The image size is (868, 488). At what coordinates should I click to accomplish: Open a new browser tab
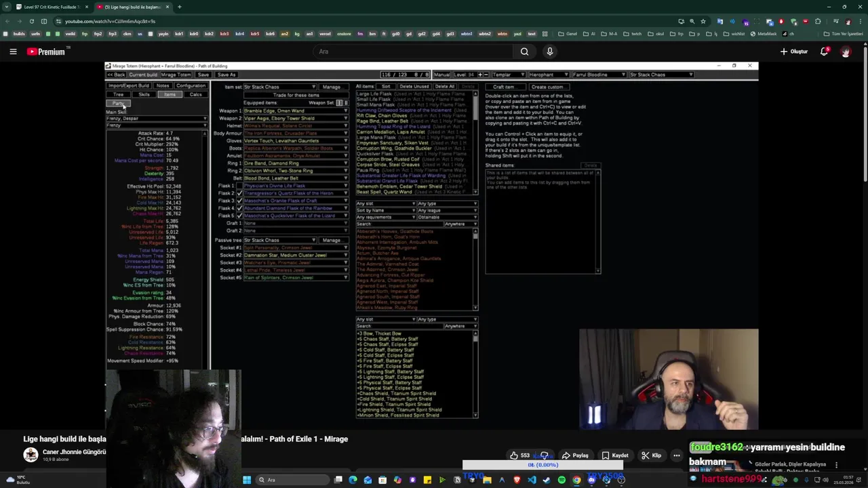tap(179, 7)
